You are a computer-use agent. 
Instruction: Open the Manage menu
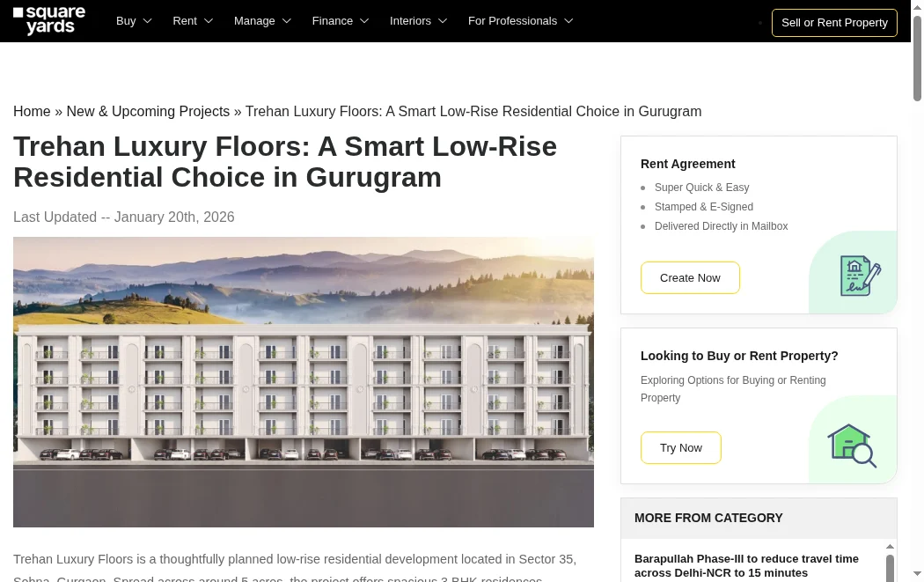pyautogui.click(x=254, y=20)
